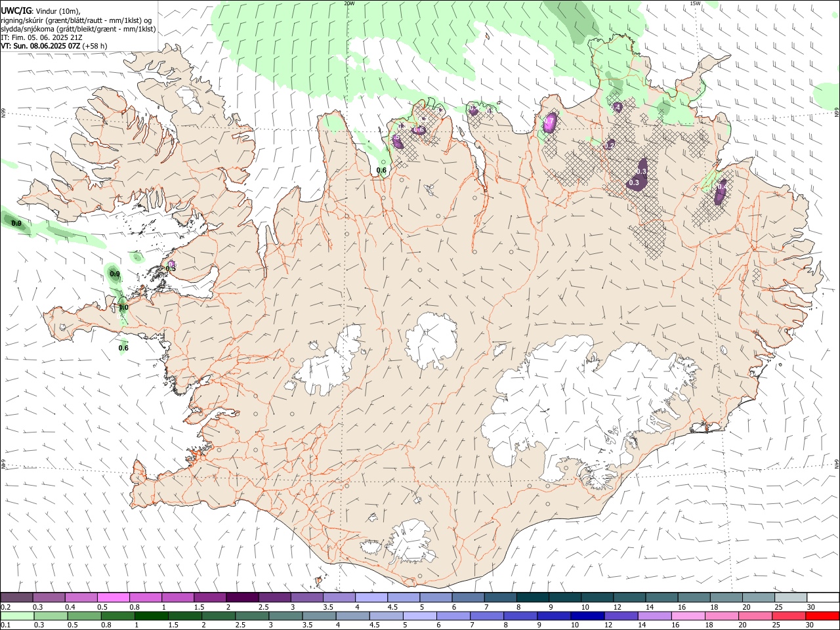The width and height of the screenshot is (840, 630).
Task: Pick the deep blue 10 swatch, lower legend row
Action: 586,616
